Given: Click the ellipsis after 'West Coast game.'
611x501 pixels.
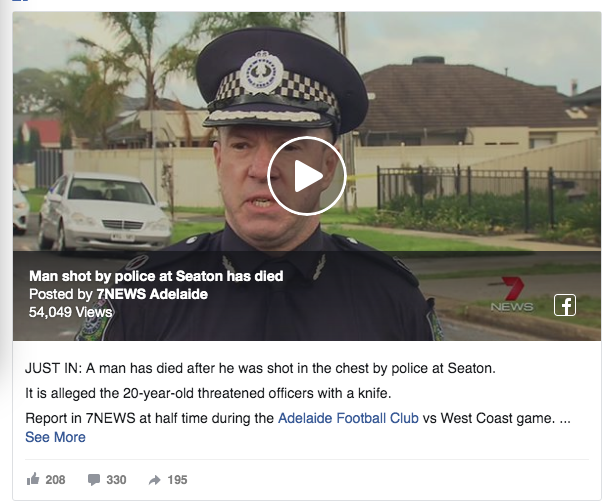Looking at the screenshot, I should [x=565, y=419].
